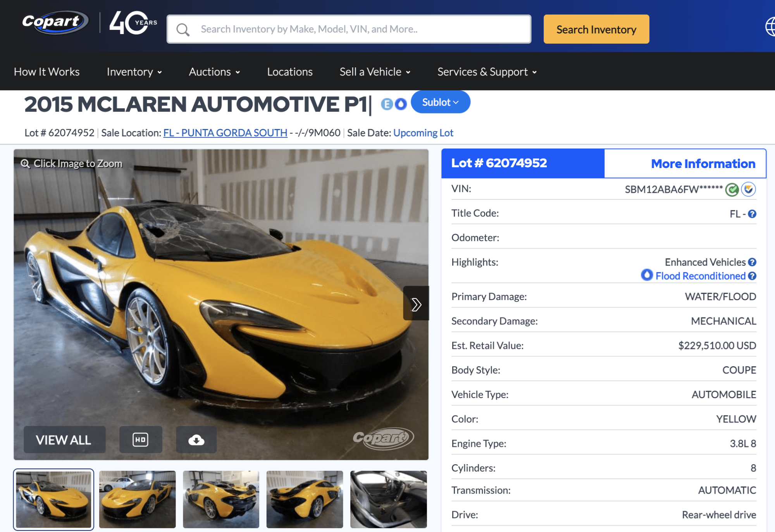The width and height of the screenshot is (775, 532).
Task: Click the Upcoming Lot sale date link
Action: coord(423,133)
